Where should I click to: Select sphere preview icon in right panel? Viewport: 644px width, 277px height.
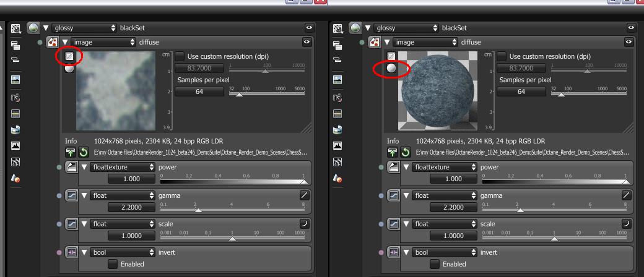391,68
